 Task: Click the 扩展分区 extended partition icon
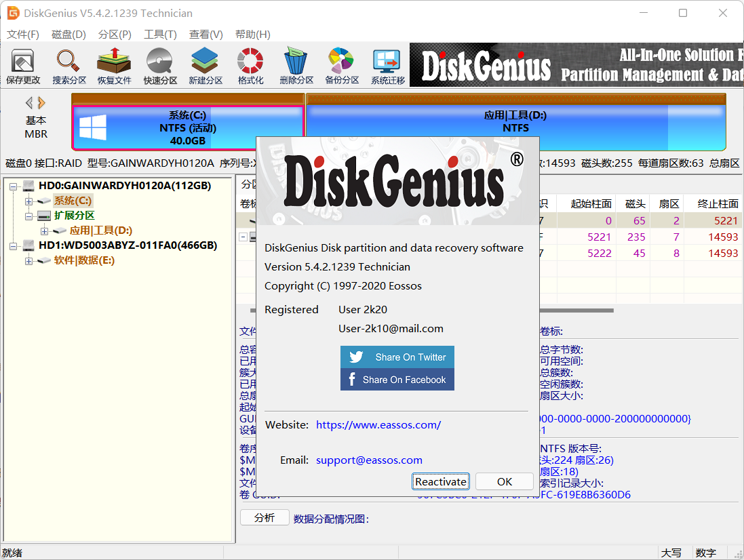tap(44, 216)
